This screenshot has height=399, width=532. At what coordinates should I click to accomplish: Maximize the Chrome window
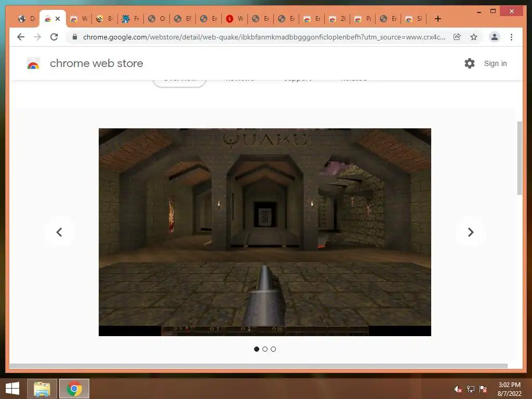493,11
